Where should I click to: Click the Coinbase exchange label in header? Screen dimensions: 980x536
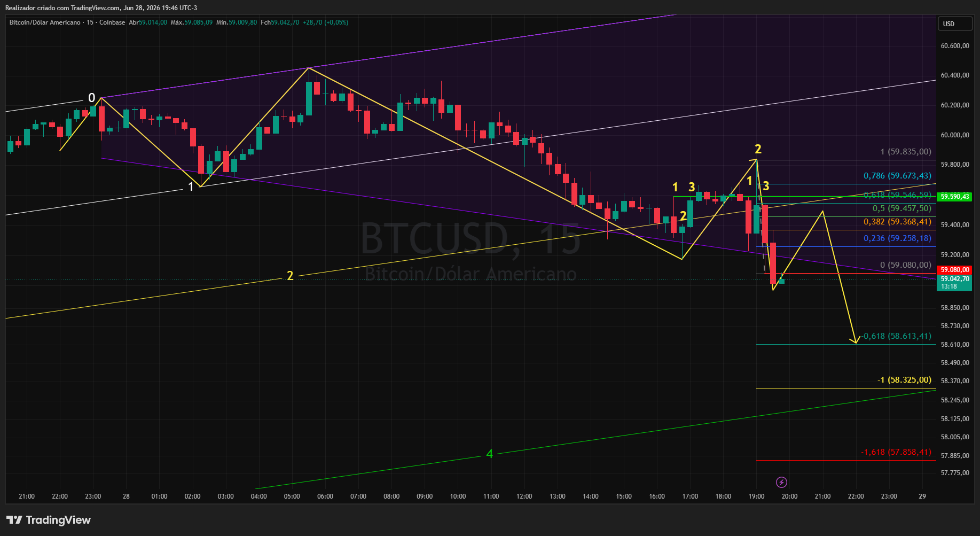(x=112, y=22)
